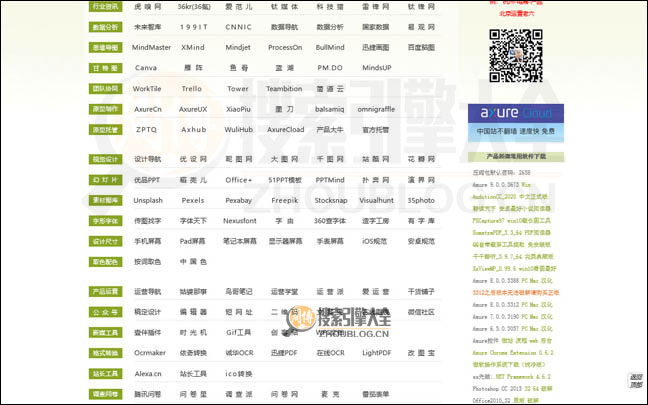This screenshot has height=405, width=648.
Task: Visit the Unsplash link
Action: (148, 200)
